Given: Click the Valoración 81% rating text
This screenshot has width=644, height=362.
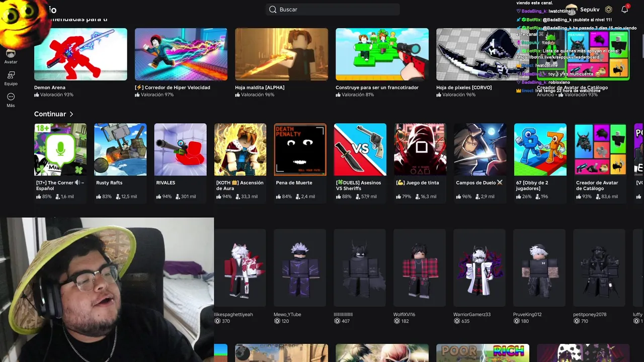Looking at the screenshot, I should 357,95.
